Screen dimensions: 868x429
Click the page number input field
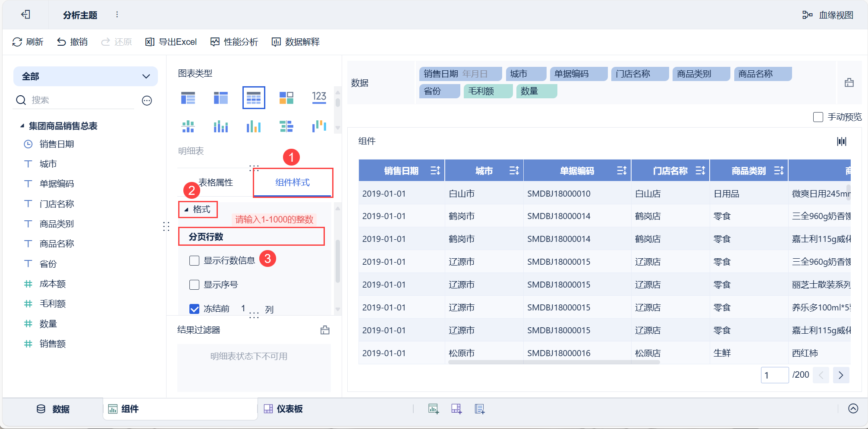coord(775,375)
